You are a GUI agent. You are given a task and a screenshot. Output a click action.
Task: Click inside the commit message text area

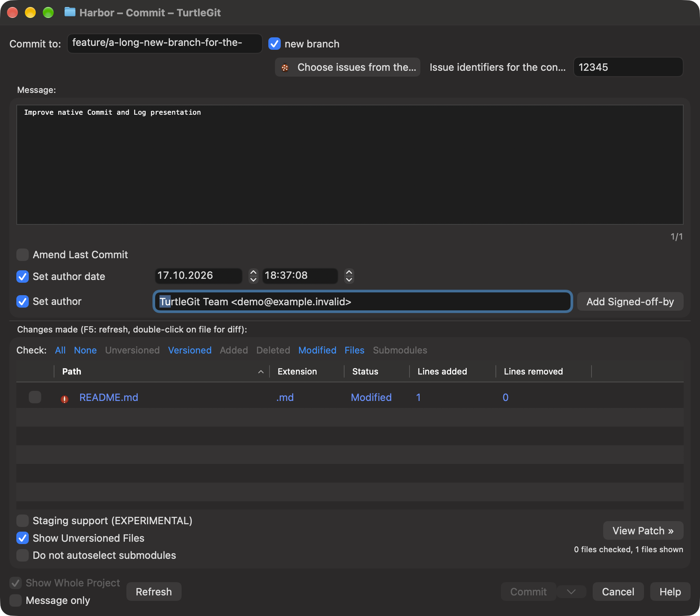(350, 164)
